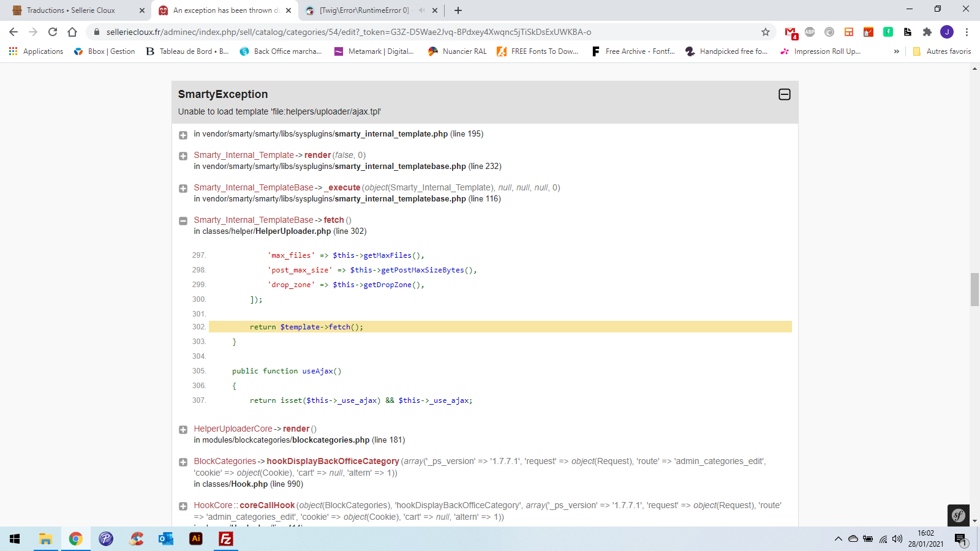Open the user profile avatar J
Screen dimensions: 980x551
click(947, 32)
